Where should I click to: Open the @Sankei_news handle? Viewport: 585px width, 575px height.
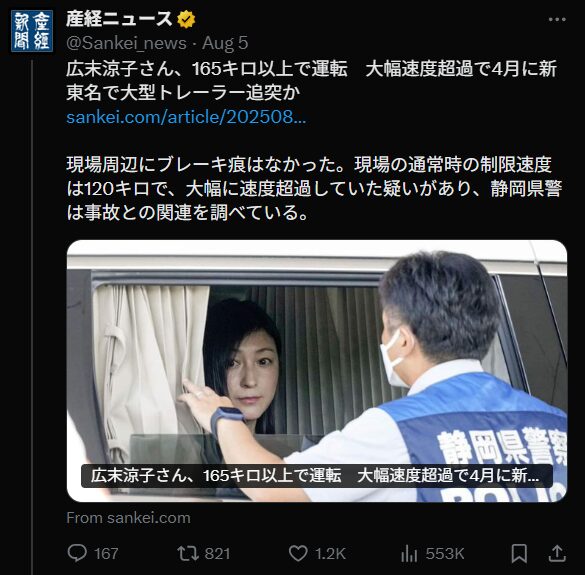[126, 43]
